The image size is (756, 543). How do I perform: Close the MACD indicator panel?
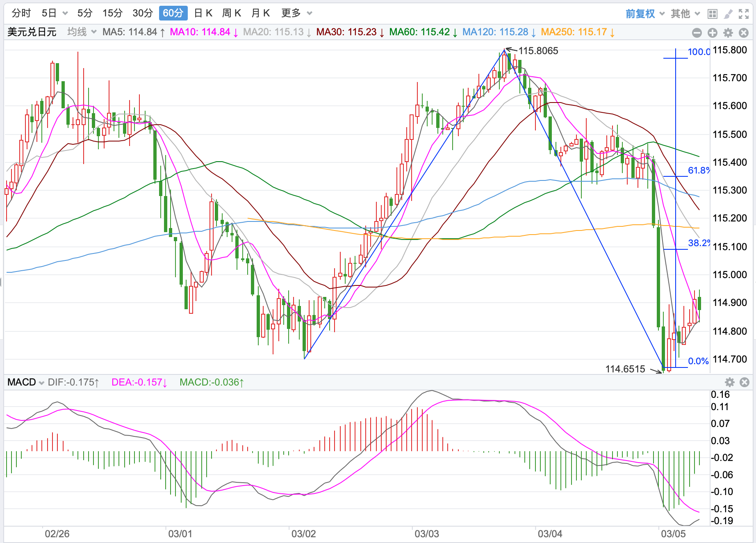click(x=745, y=382)
